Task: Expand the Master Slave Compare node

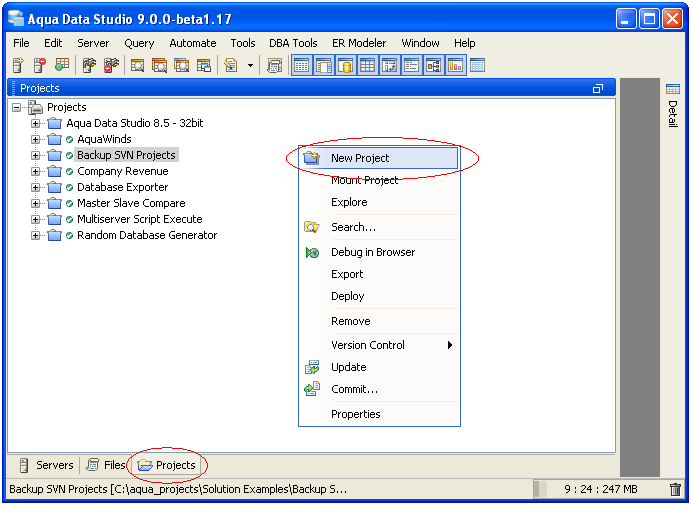Action: click(x=36, y=204)
